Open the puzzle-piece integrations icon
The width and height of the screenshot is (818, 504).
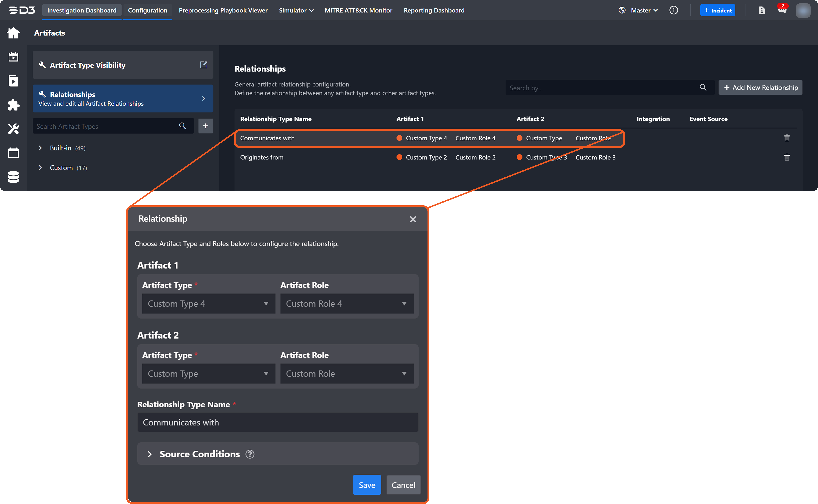[x=13, y=105]
